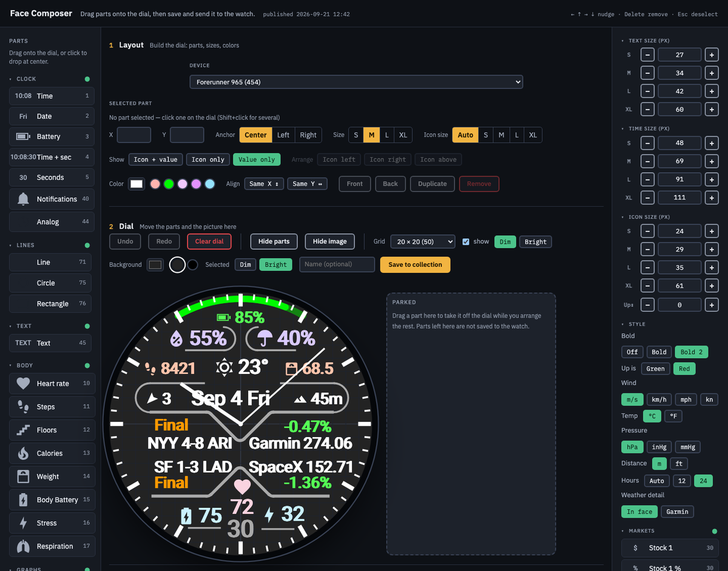Select the green battery icon on dial
The image size is (728, 571).
tap(224, 317)
